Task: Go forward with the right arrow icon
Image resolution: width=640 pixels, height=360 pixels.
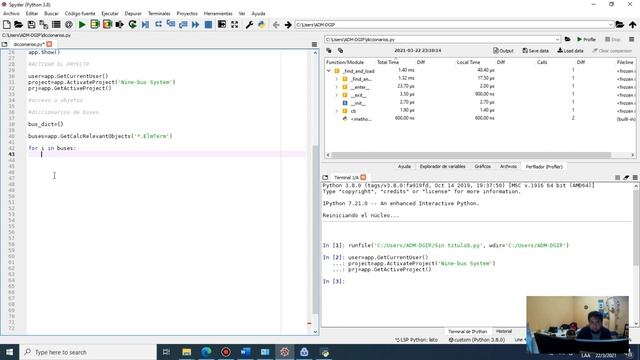Action: point(288,25)
